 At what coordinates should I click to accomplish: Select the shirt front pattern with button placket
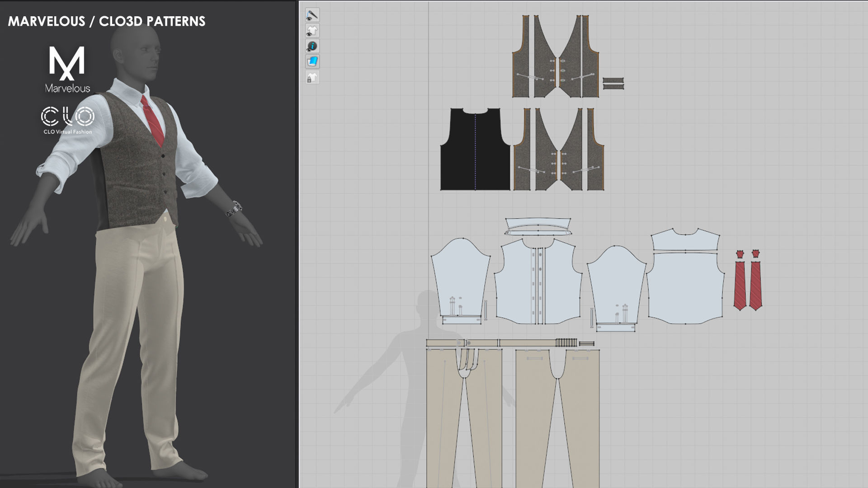538,282
